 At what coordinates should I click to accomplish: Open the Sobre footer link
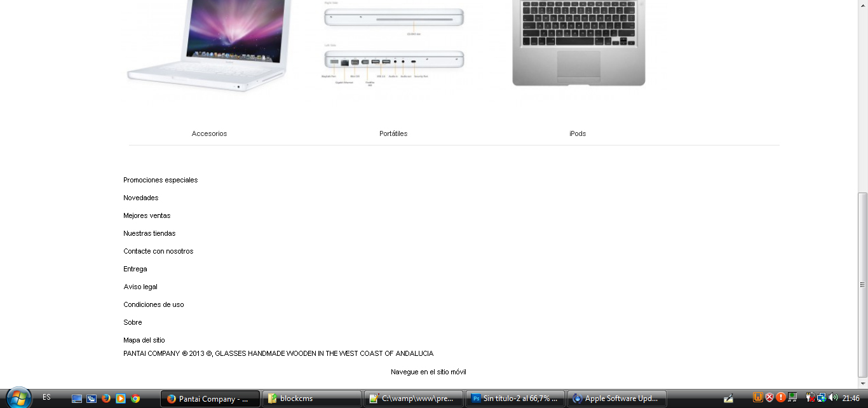pos(133,322)
